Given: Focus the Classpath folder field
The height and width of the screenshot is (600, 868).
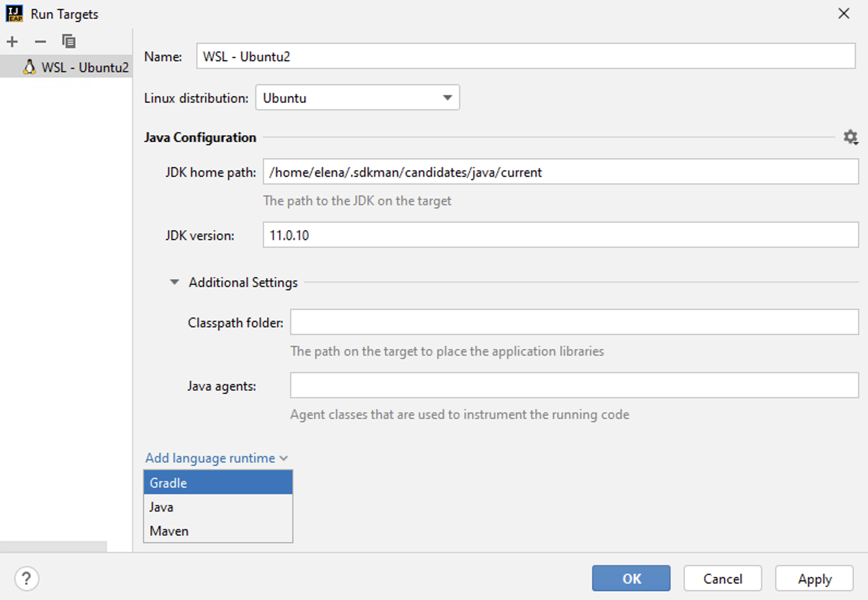Looking at the screenshot, I should [575, 322].
